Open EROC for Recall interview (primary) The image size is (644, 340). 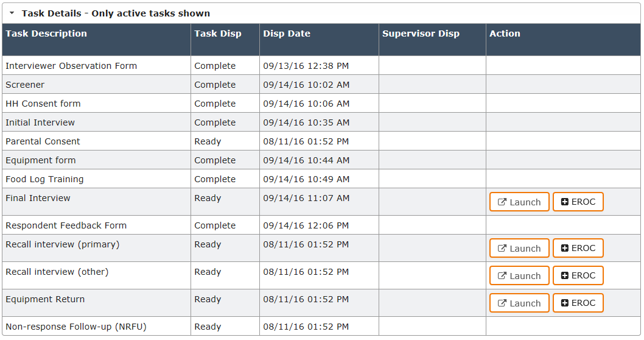[x=578, y=249]
